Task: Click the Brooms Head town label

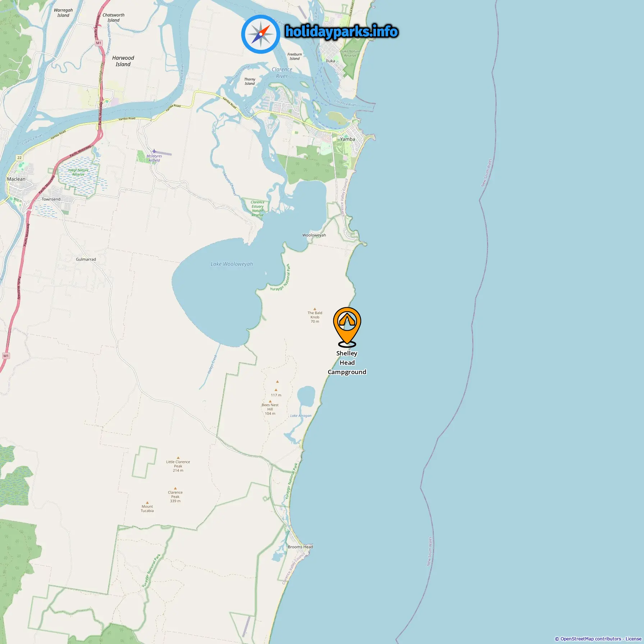Action: coord(300,547)
